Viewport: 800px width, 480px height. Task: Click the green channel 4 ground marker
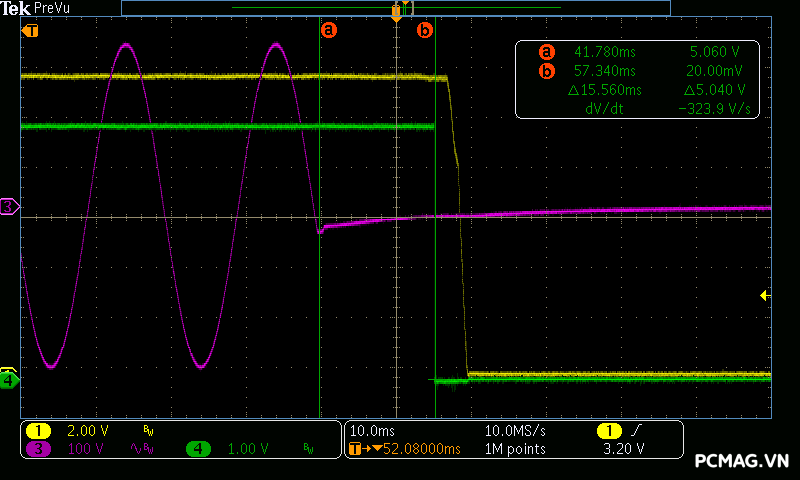pos(9,380)
